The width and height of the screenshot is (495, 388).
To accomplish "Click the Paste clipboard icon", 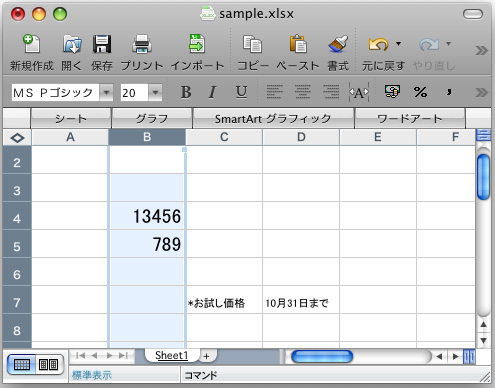I will 298,44.
